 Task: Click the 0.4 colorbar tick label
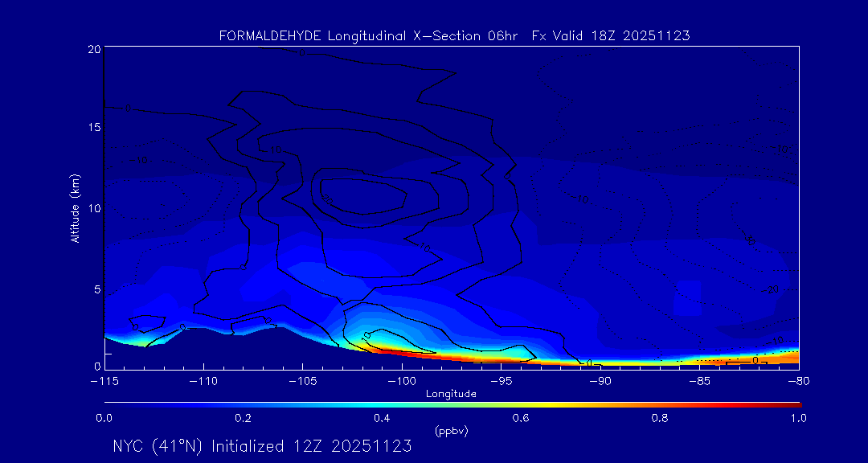click(x=383, y=418)
